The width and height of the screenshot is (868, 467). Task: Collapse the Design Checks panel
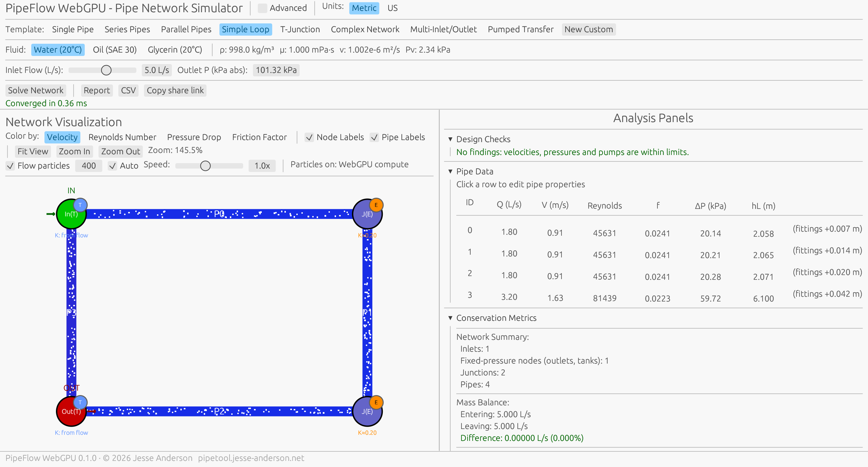tap(483, 139)
